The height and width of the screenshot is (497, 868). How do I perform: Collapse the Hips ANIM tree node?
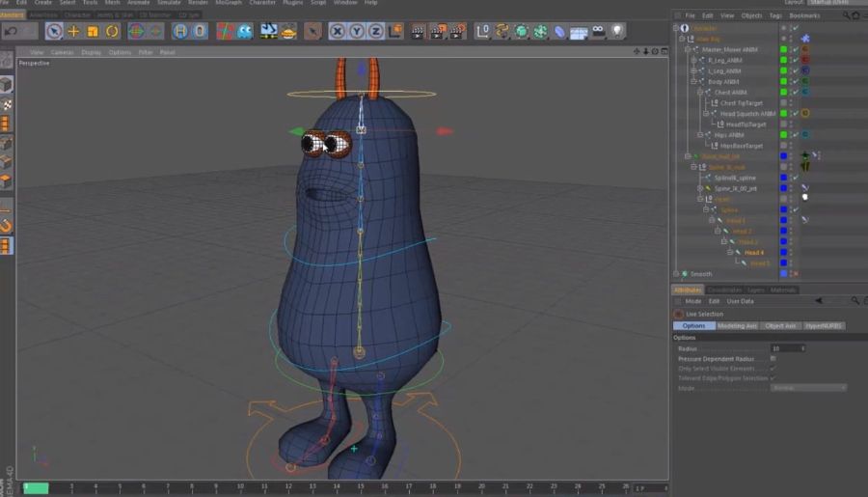(x=700, y=135)
